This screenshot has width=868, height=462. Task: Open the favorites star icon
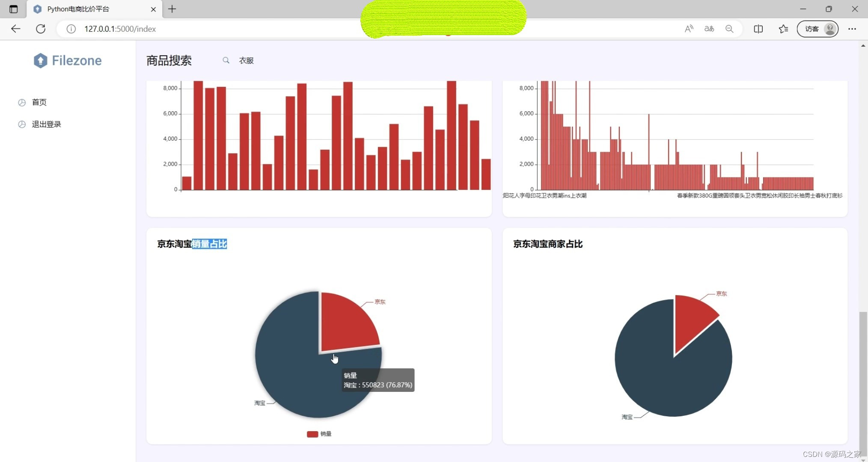click(783, 29)
